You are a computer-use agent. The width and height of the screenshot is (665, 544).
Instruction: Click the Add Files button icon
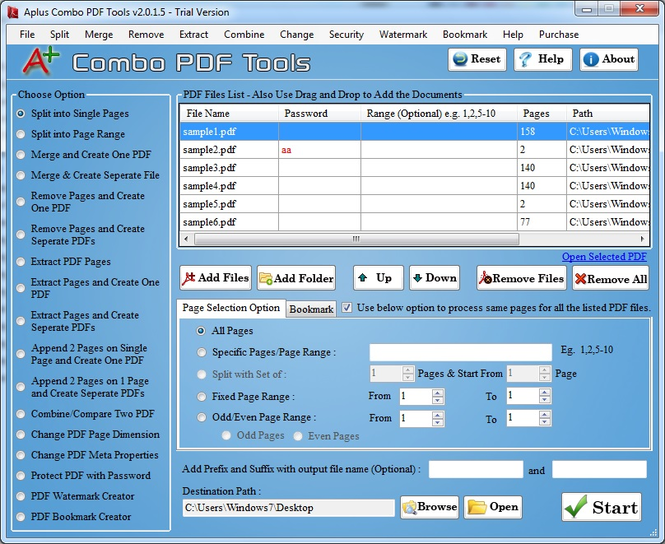click(x=189, y=278)
